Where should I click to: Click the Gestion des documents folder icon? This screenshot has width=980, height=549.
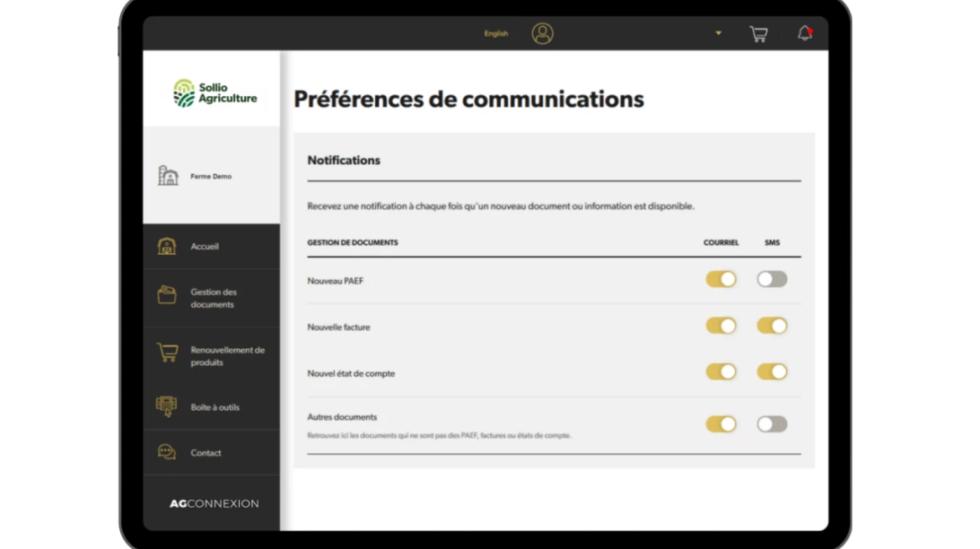coord(166,294)
